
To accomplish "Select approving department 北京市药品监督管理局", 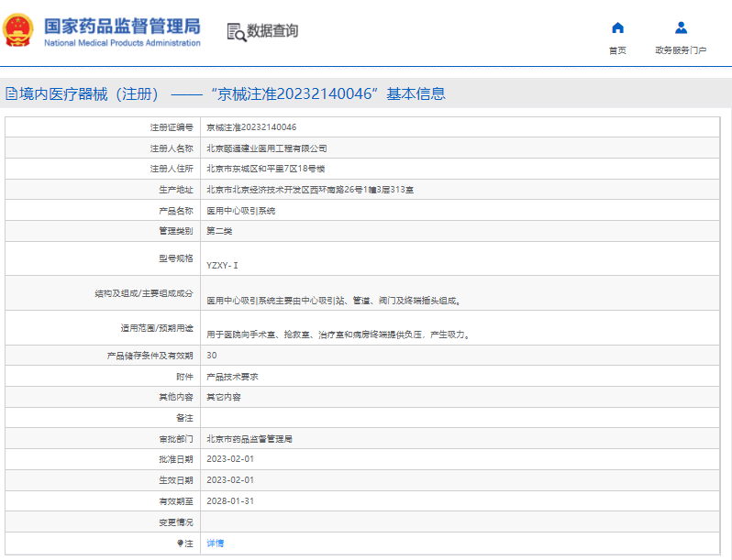I will tap(250, 439).
